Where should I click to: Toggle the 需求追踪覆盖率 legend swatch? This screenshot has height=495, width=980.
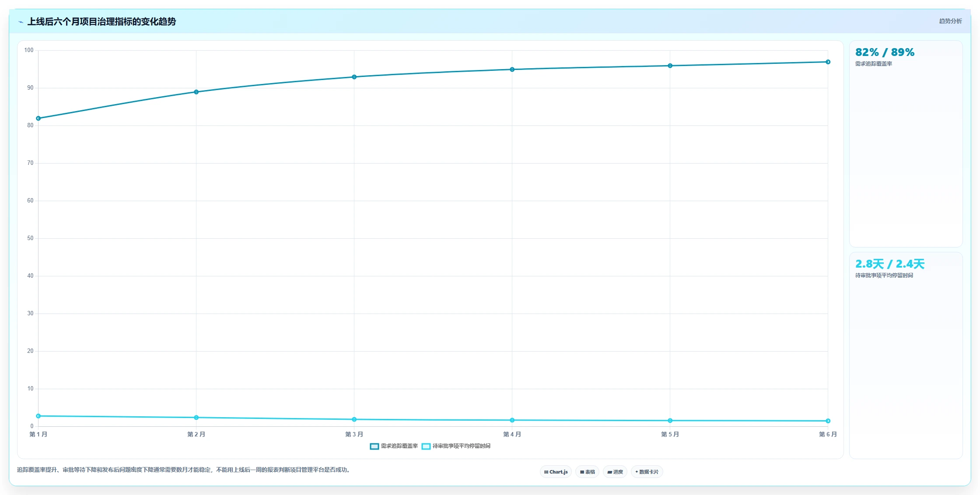tap(374, 446)
